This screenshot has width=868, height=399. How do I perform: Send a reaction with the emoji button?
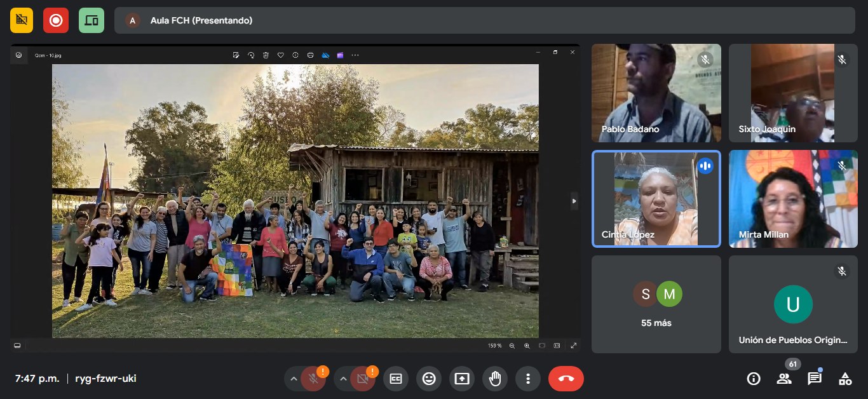[x=429, y=379]
